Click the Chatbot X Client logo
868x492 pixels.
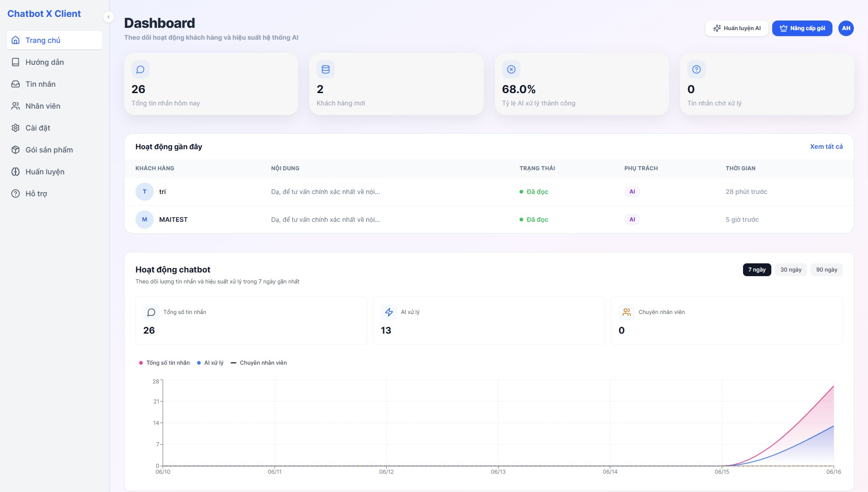click(x=44, y=14)
